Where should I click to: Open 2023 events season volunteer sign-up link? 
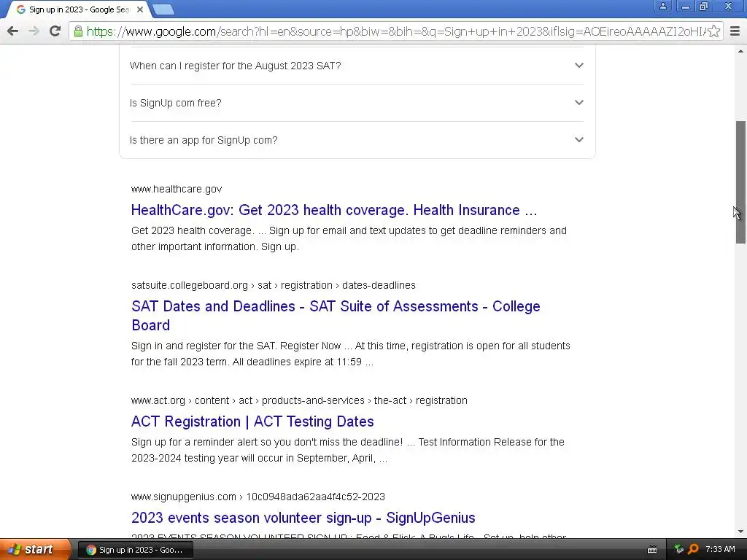[x=303, y=518]
